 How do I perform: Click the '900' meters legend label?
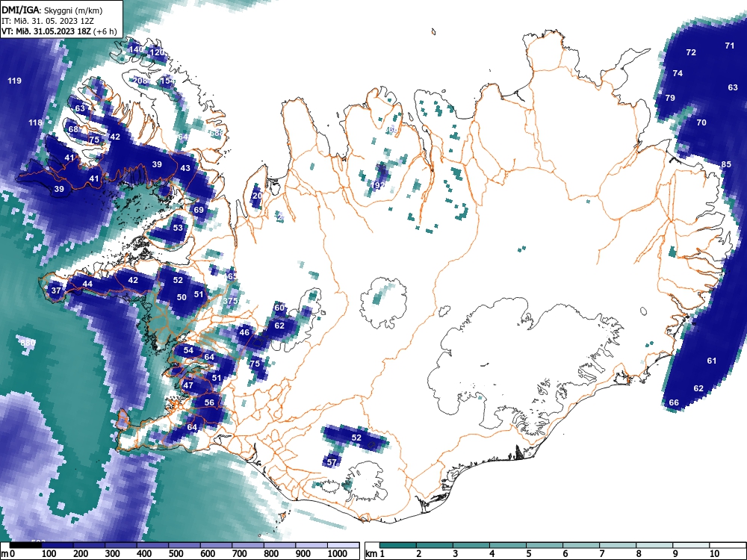[303, 554]
